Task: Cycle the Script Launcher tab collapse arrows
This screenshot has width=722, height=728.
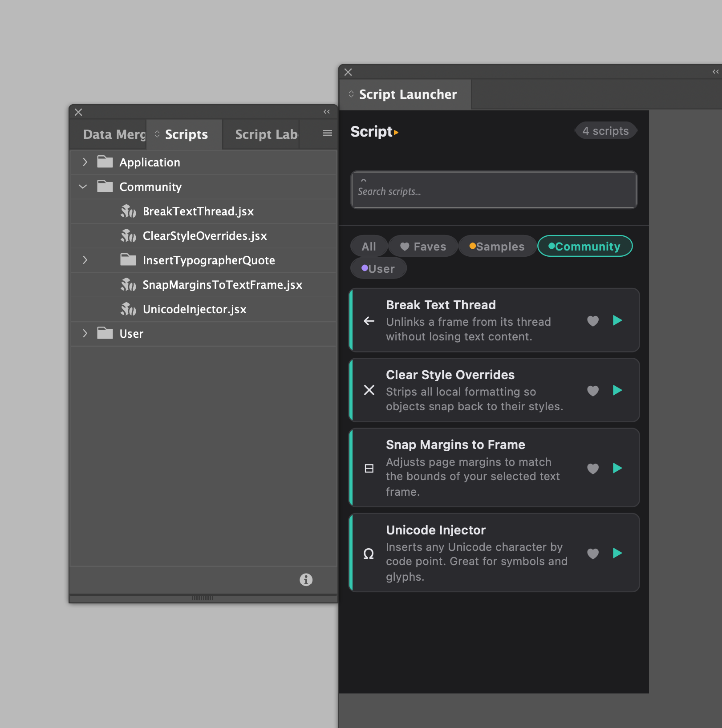Action: point(351,94)
